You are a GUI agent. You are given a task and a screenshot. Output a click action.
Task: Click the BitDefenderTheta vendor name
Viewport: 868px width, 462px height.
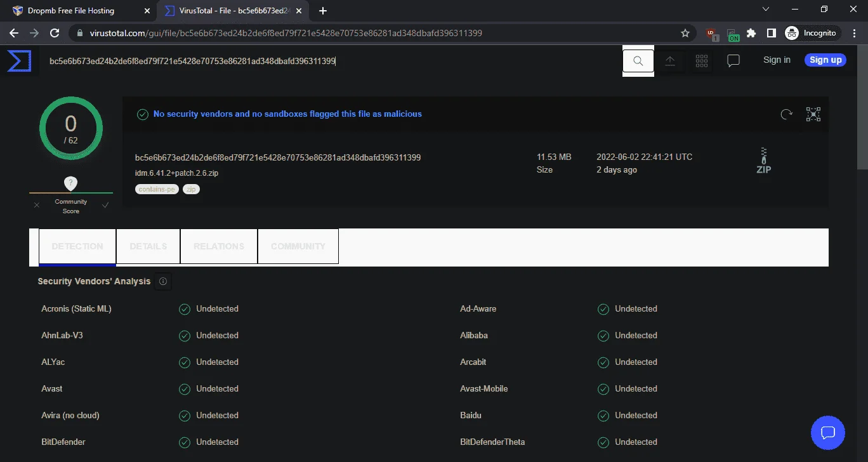(x=492, y=442)
